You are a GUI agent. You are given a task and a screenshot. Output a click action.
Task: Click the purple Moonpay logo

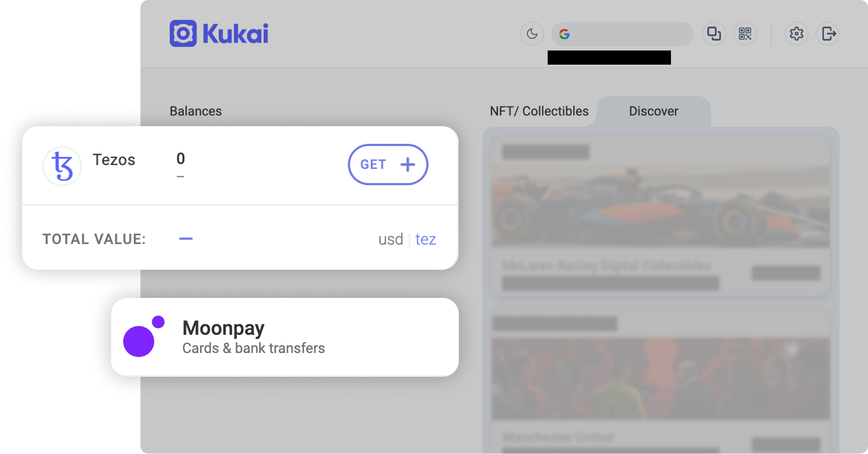[x=143, y=337]
